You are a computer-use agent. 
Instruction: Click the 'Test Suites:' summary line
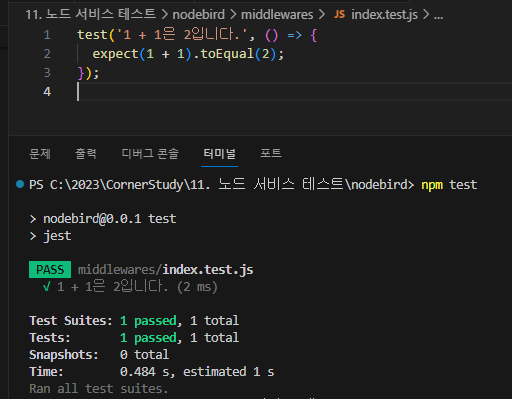tap(134, 321)
